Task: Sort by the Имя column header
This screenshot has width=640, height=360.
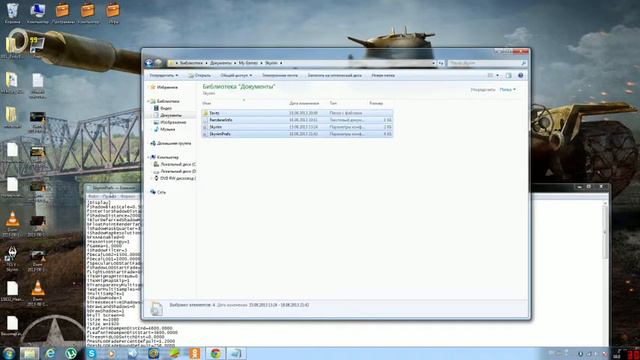Action: tap(207, 103)
